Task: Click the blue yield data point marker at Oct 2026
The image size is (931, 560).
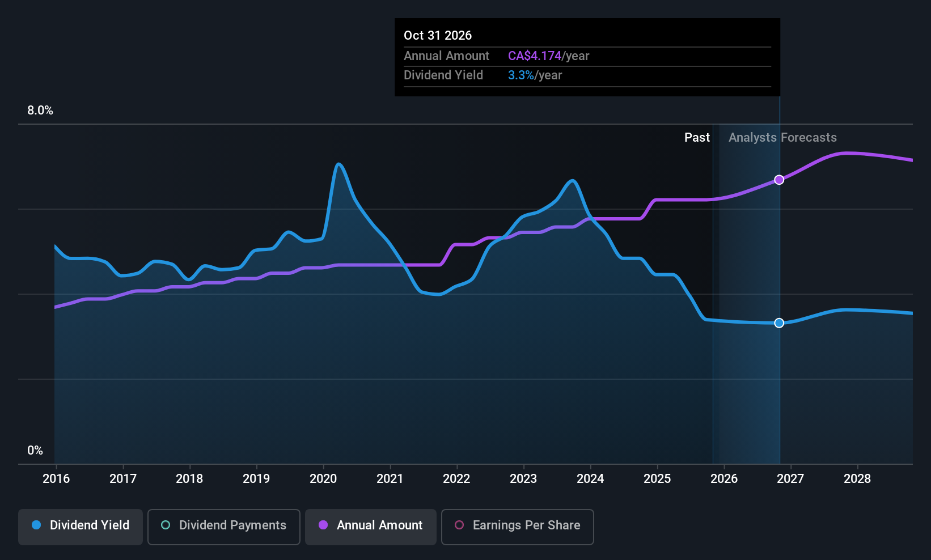Action: (x=779, y=323)
